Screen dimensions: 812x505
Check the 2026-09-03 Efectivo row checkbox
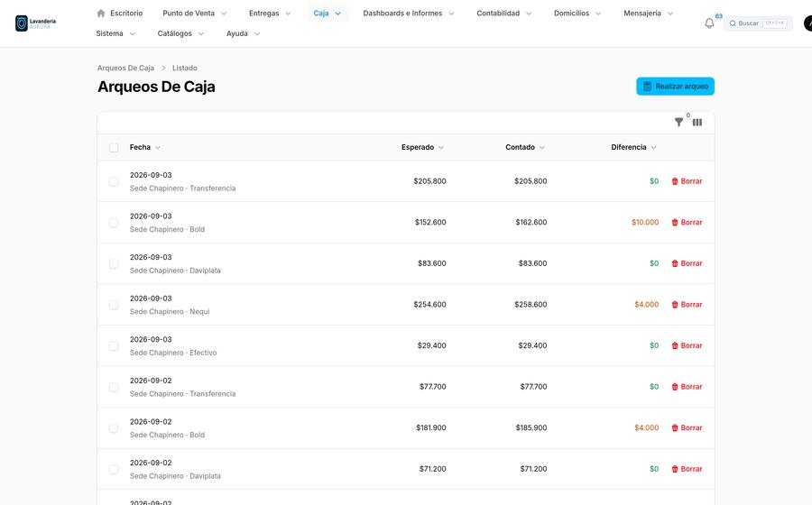tap(114, 346)
